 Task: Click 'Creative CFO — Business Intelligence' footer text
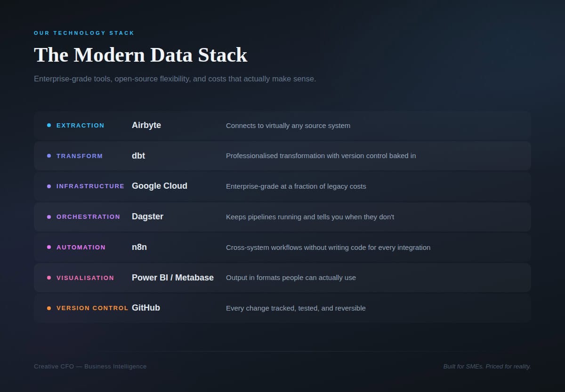pyautogui.click(x=90, y=367)
